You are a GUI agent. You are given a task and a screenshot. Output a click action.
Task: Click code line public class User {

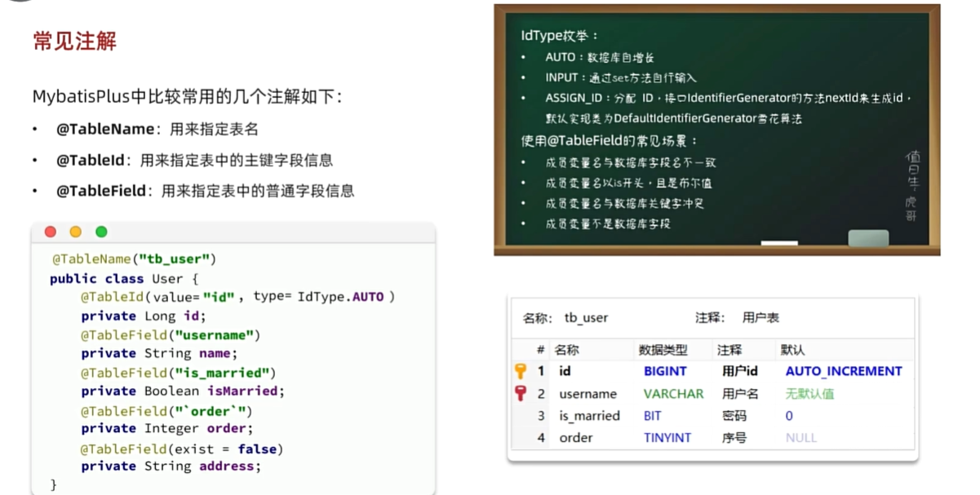coord(124,278)
